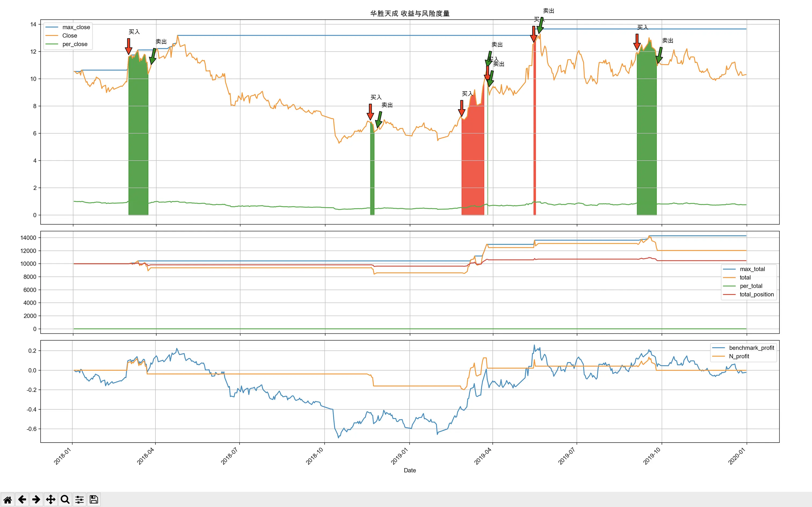
Task: Click the 2019-10 date tick label
Action: (652, 456)
